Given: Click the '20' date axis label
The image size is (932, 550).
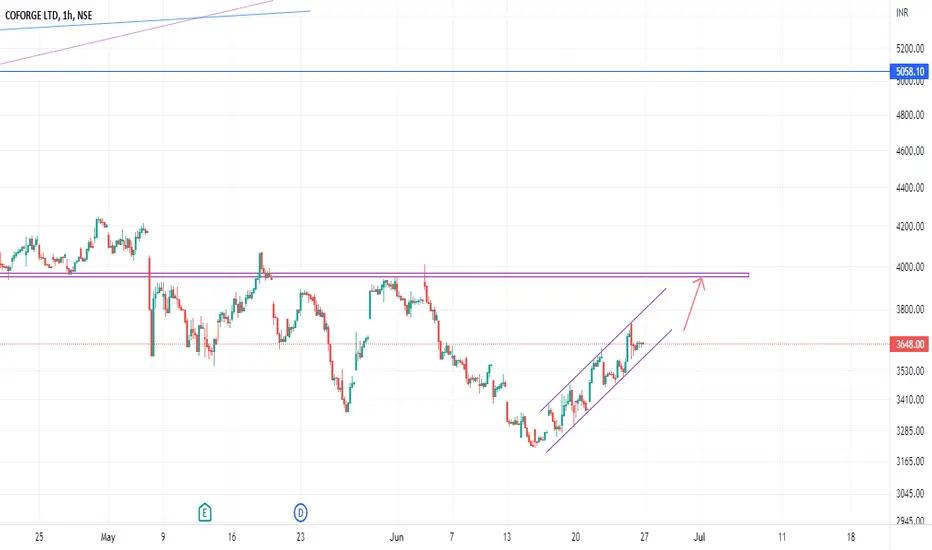Looking at the screenshot, I should [x=575, y=537].
